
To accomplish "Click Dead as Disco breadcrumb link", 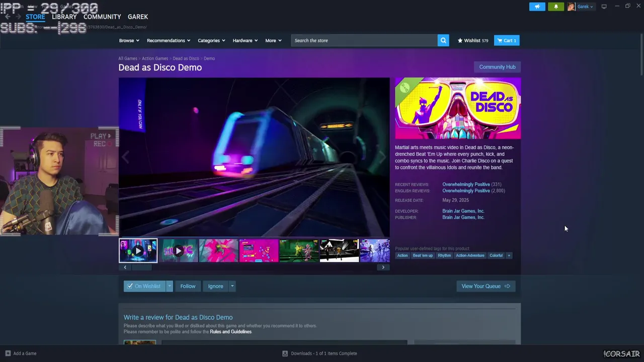I will click(186, 58).
